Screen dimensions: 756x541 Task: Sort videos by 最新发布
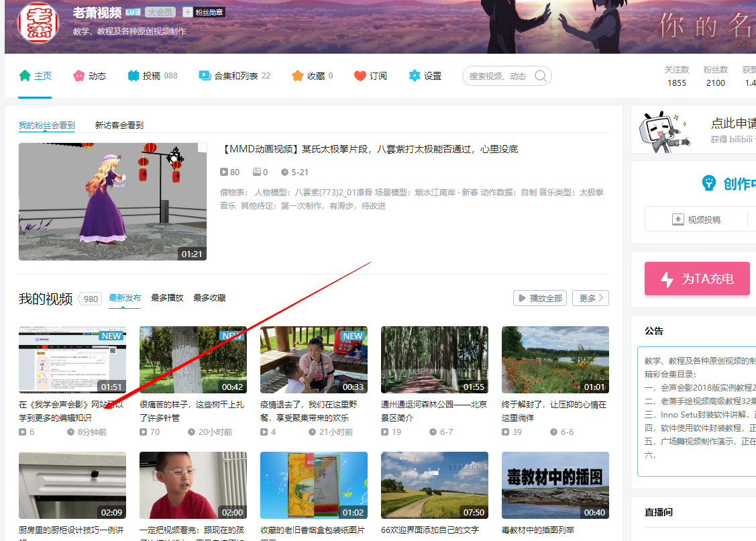(125, 298)
